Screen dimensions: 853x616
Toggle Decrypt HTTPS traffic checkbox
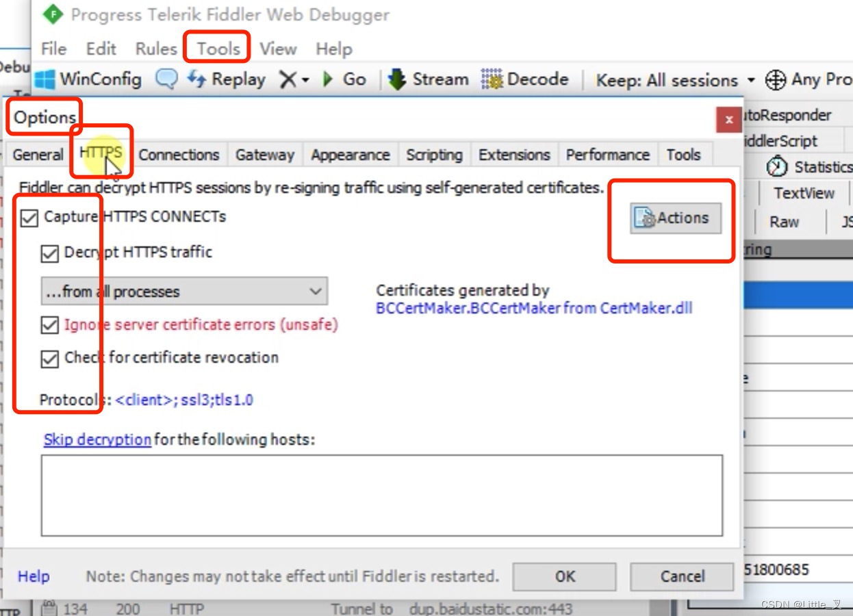click(49, 254)
